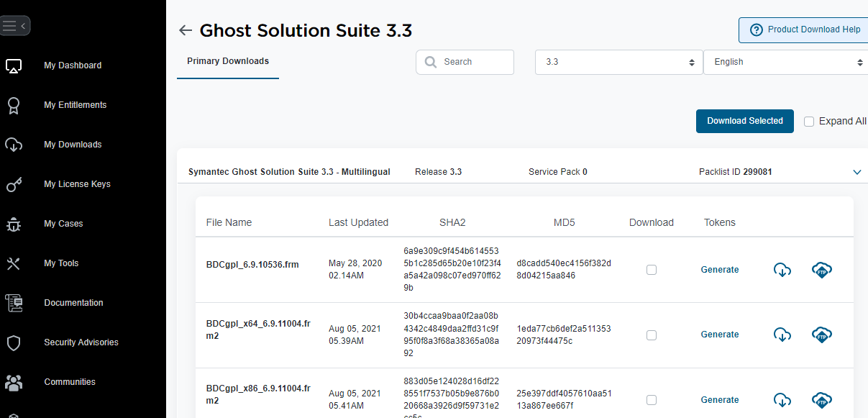The height and width of the screenshot is (418, 868).
Task: Open Communities in the sidebar
Action: click(x=70, y=382)
